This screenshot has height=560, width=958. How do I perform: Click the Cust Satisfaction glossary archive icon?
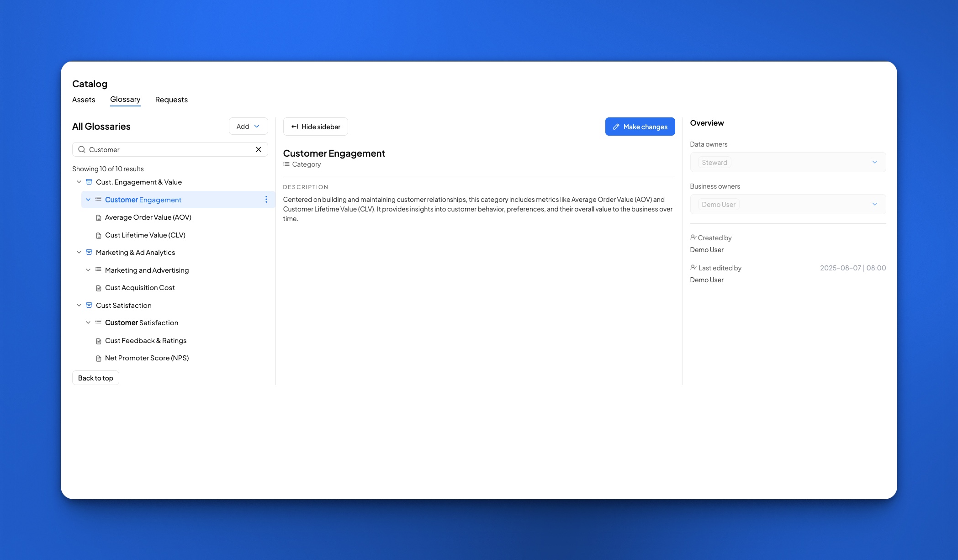coord(89,305)
